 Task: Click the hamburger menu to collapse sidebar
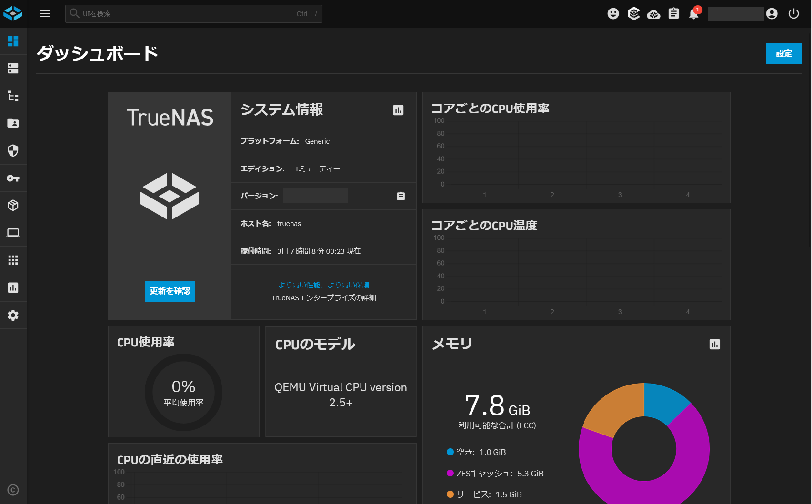45,14
